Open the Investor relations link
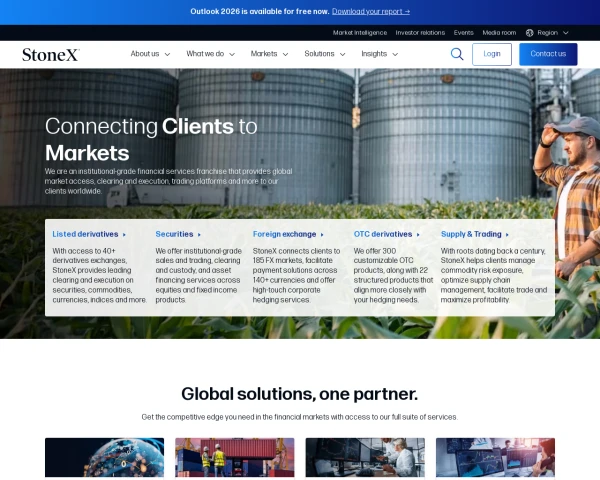The image size is (600, 480). pyautogui.click(x=420, y=33)
